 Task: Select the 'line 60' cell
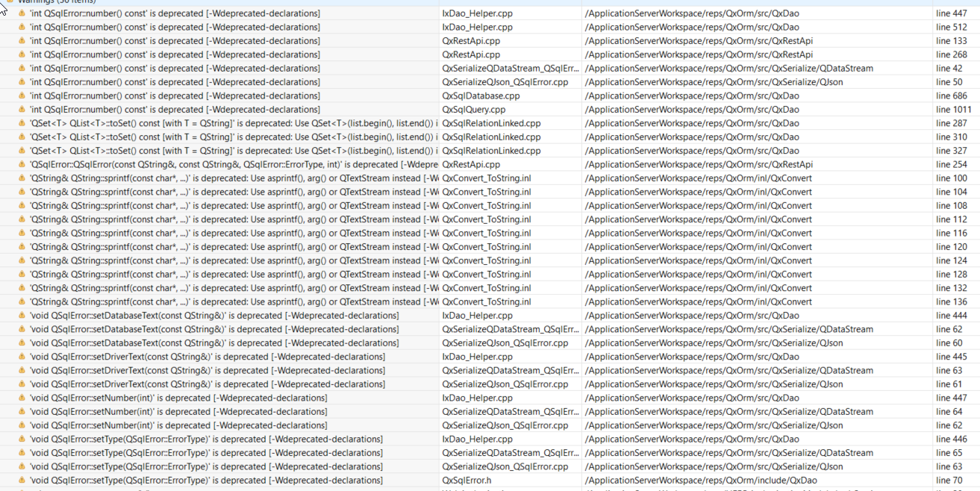tap(949, 343)
